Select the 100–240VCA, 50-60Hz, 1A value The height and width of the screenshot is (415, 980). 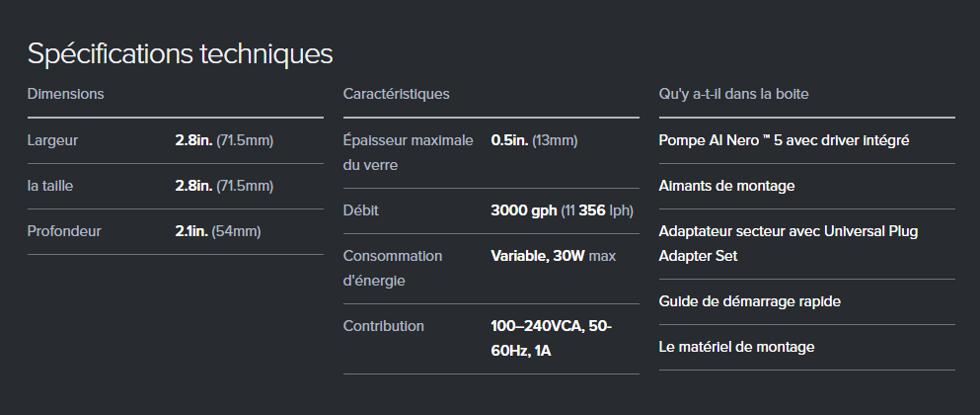(552, 339)
